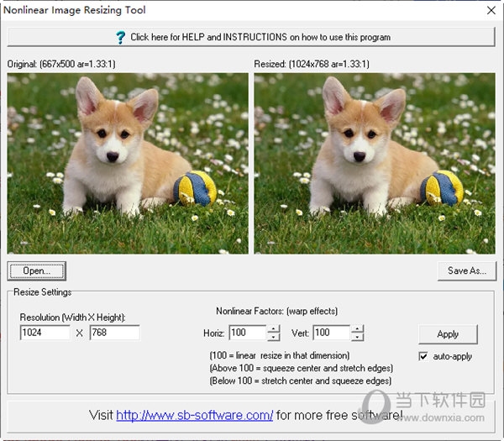Click the 'Resize Settings' group label
This screenshot has width=504, height=441.
click(x=43, y=292)
